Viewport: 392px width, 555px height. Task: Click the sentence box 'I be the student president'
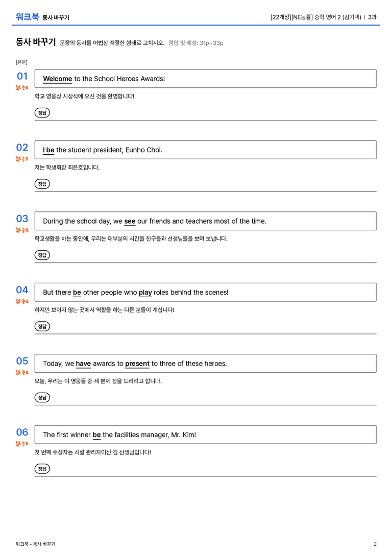[206, 150]
